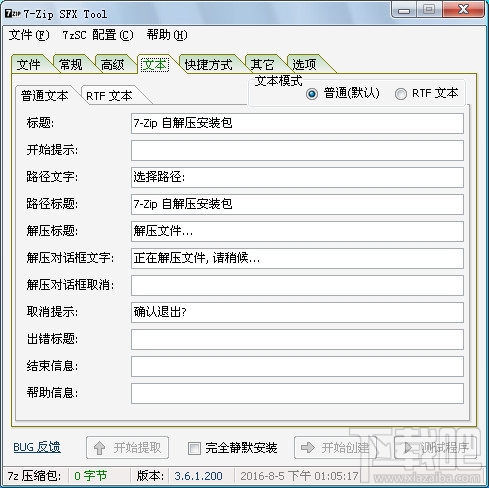This screenshot has width=489, height=488.
Task: Select the RTF 文本 text mode radio
Action: tap(427, 93)
